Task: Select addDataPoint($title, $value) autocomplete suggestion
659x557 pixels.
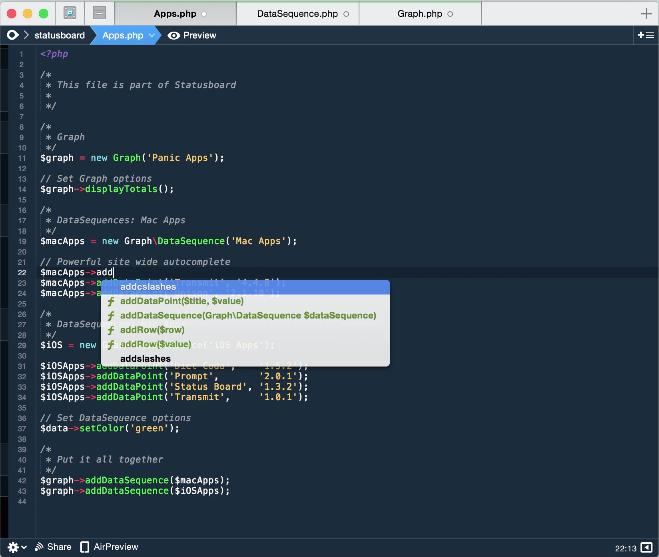Action: click(181, 301)
